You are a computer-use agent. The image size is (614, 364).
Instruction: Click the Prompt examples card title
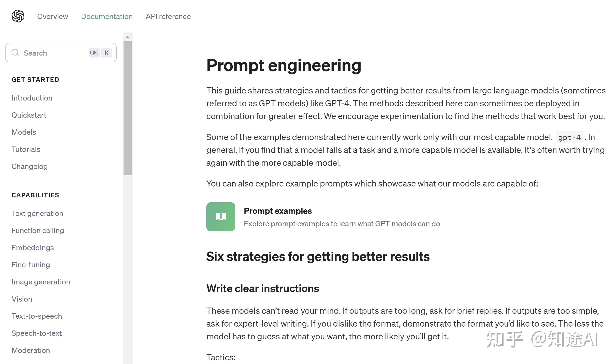278,211
